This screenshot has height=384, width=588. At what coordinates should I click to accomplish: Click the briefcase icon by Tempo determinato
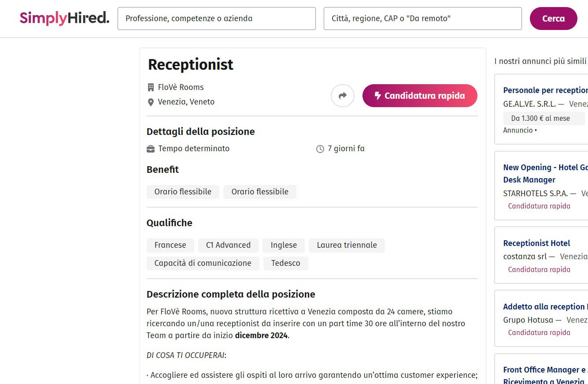[x=151, y=149]
